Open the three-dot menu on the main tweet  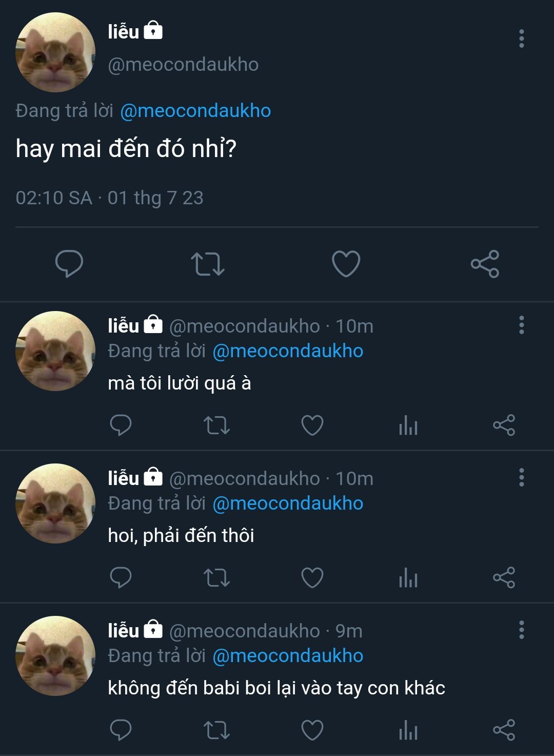[522, 38]
